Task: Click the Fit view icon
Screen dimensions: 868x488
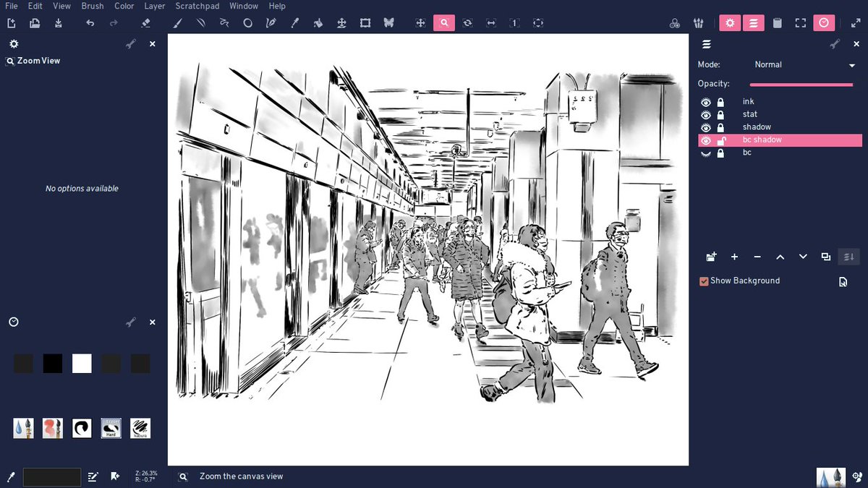Action: (537, 23)
